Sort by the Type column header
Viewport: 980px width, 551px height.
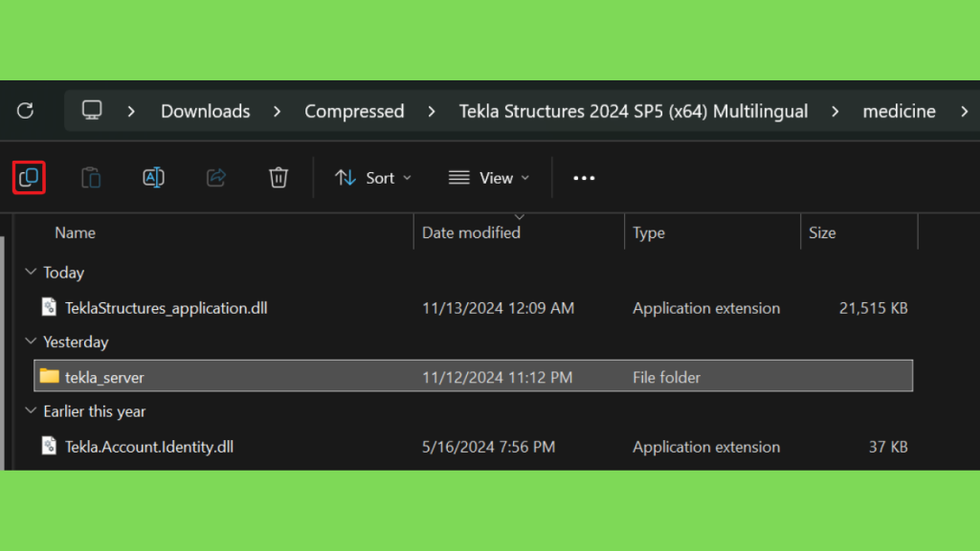pos(649,233)
